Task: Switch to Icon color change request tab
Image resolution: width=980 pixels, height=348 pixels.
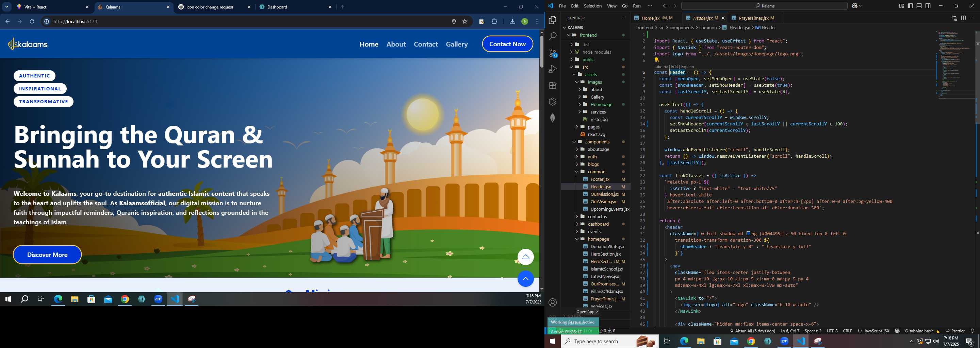Action: [214, 7]
